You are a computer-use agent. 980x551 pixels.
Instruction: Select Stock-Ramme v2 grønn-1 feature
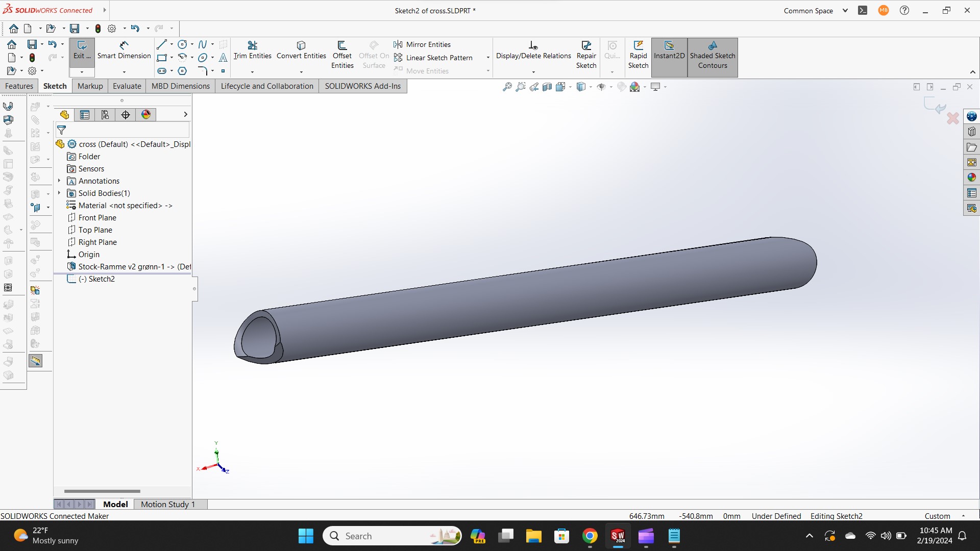coord(129,267)
